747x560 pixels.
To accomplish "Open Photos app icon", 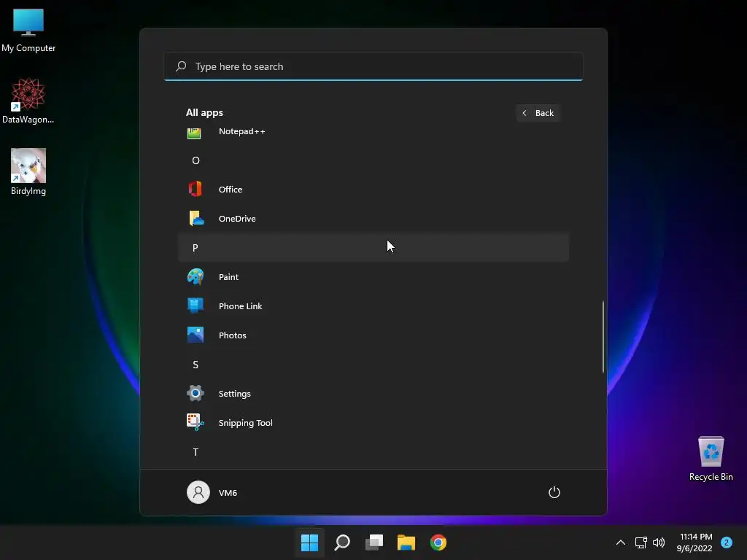I will (196, 335).
